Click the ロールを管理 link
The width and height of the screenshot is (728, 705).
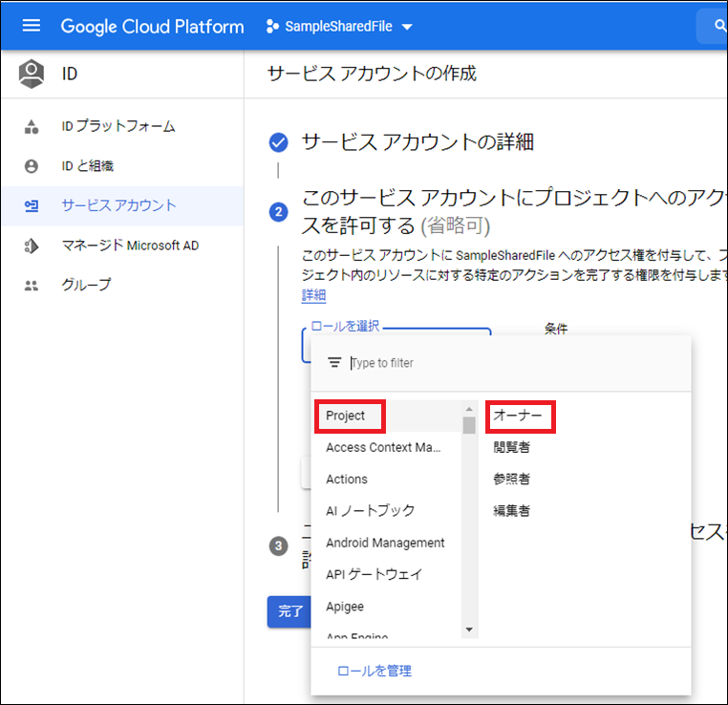375,672
